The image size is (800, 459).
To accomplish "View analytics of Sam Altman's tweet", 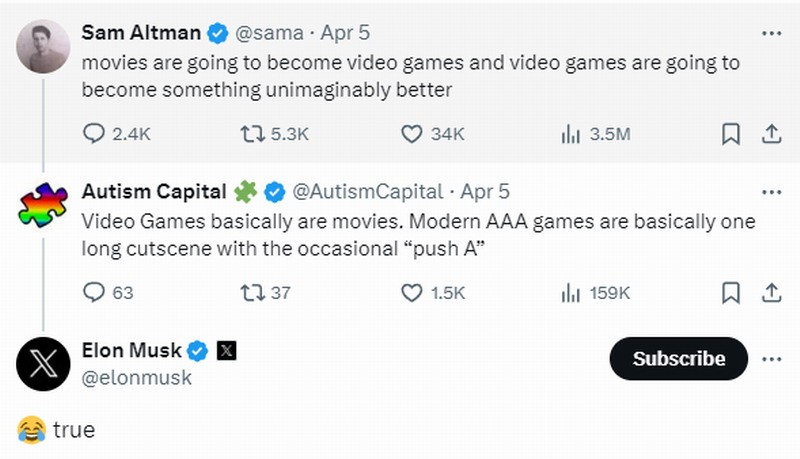I will [x=571, y=134].
